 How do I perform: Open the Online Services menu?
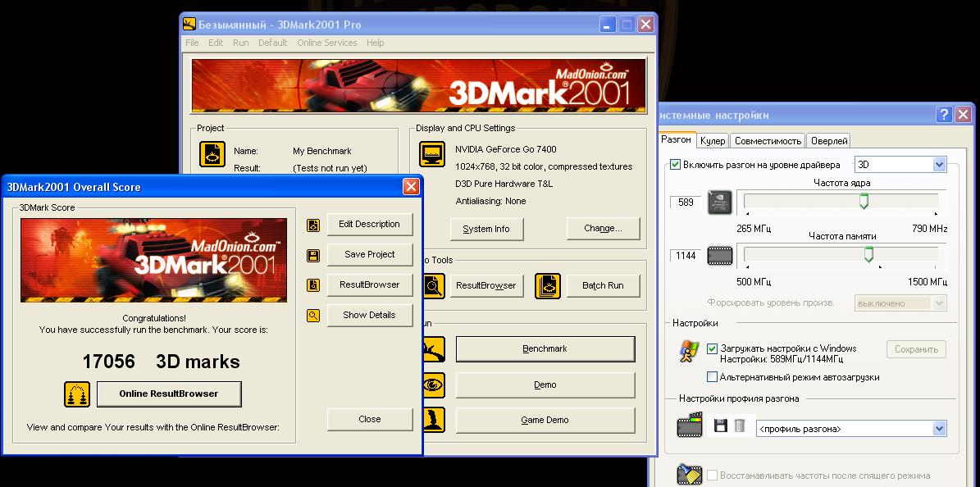point(327,43)
